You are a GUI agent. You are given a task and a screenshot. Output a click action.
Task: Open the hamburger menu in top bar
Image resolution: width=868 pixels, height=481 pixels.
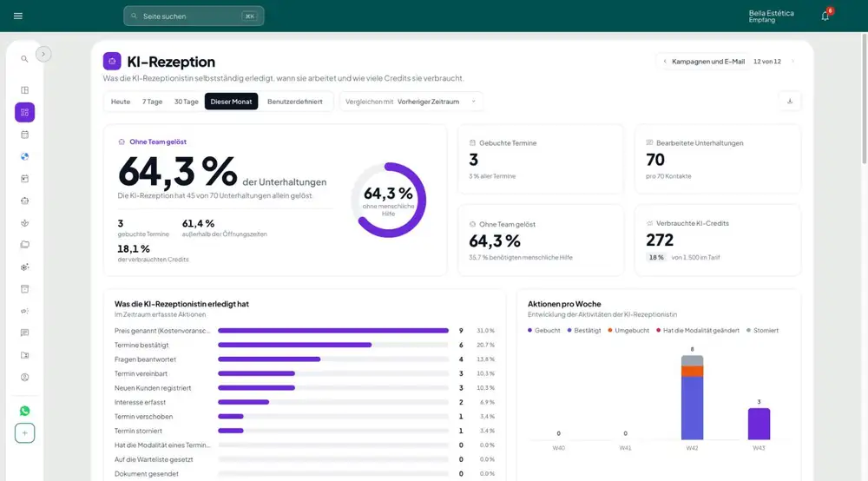pos(17,16)
